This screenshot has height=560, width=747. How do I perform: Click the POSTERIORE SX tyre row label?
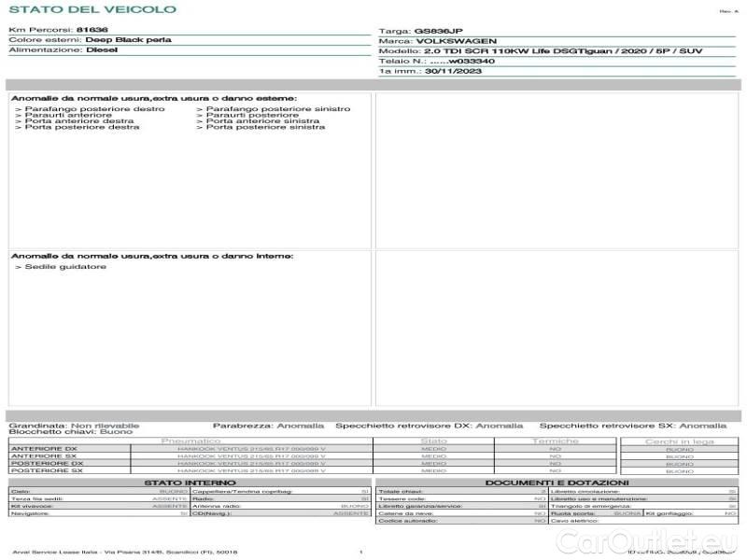(49, 471)
